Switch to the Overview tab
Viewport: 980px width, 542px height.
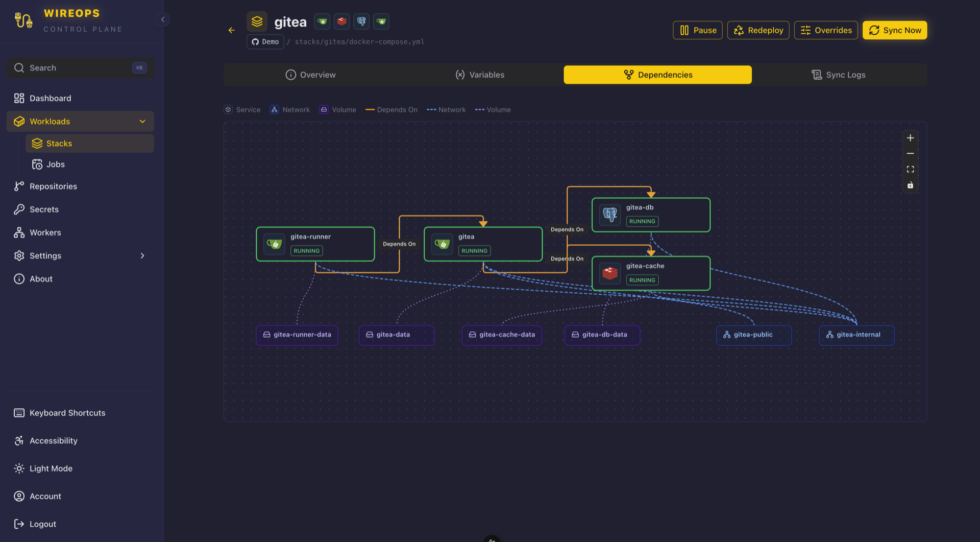point(310,75)
